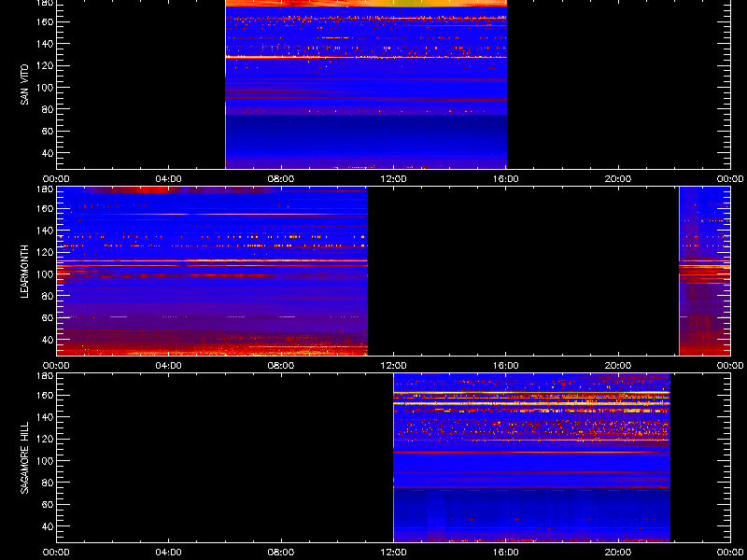747x560 pixels.
Task: Click the 16:00 time label under San Vito plot
Action: [x=506, y=179]
